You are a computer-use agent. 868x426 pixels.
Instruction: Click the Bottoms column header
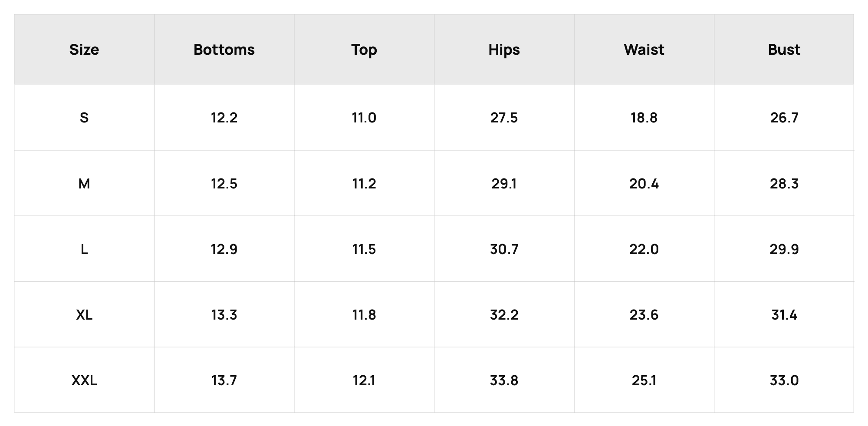coord(224,50)
